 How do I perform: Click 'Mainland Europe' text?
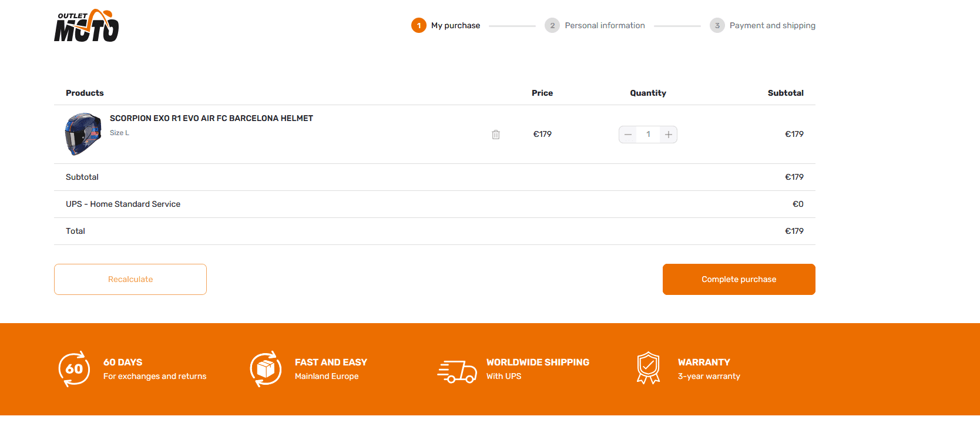(x=327, y=376)
